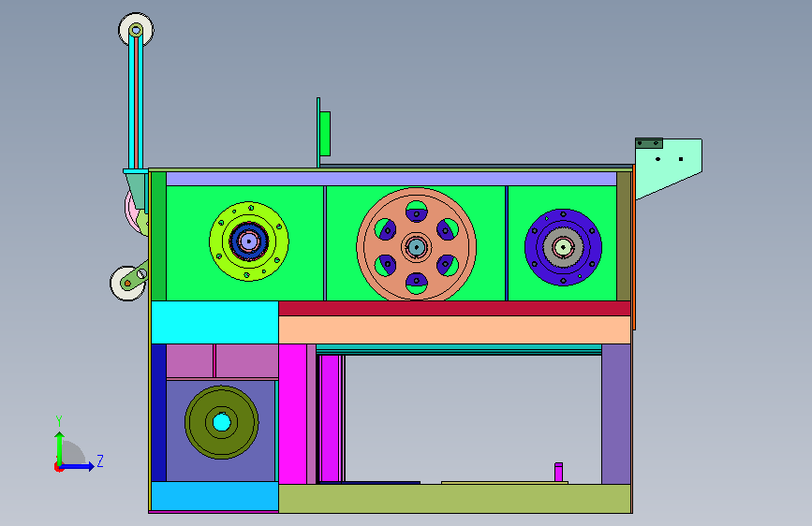Pick the mint green angled bracket
Viewport: 812px width, 526px height.
point(669,167)
